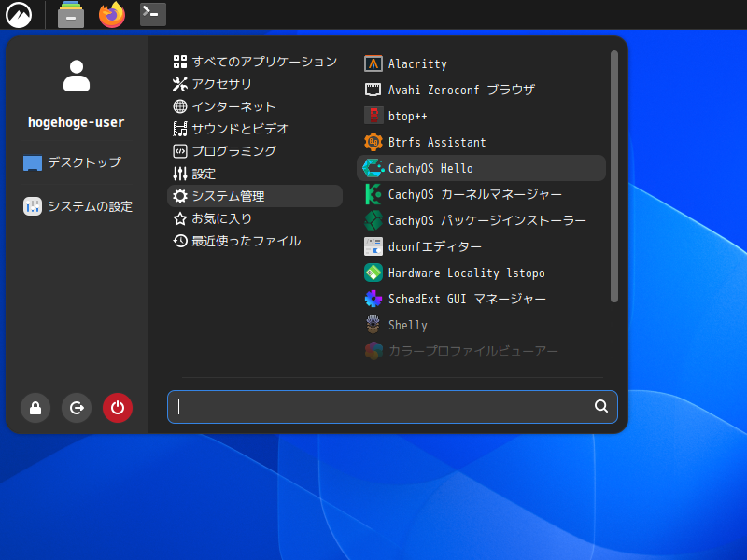The height and width of the screenshot is (560, 747).
Task: Click the all-applications grid icon
Action: (180, 62)
